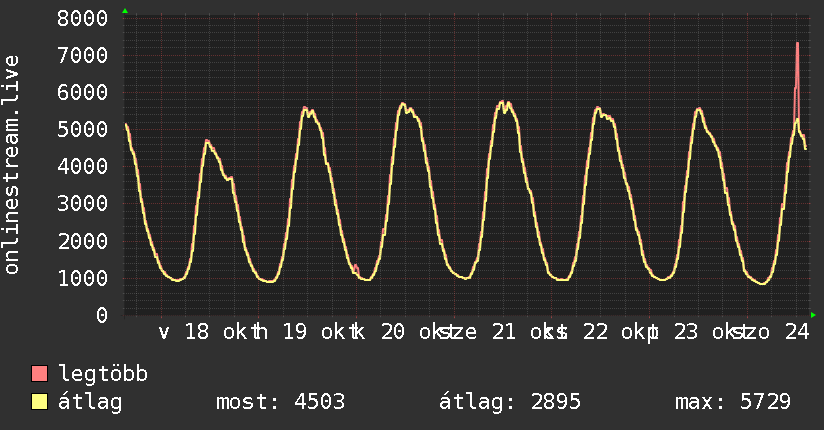Click the green arrow at x-axis end
This screenshot has width=824, height=430.
(813, 315)
